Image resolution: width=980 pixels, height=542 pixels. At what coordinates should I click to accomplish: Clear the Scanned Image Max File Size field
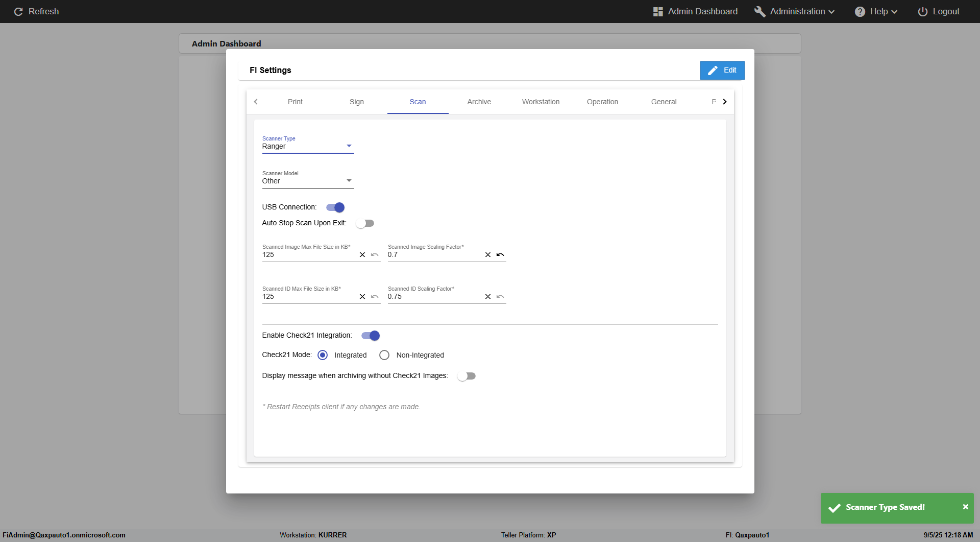coord(362,255)
